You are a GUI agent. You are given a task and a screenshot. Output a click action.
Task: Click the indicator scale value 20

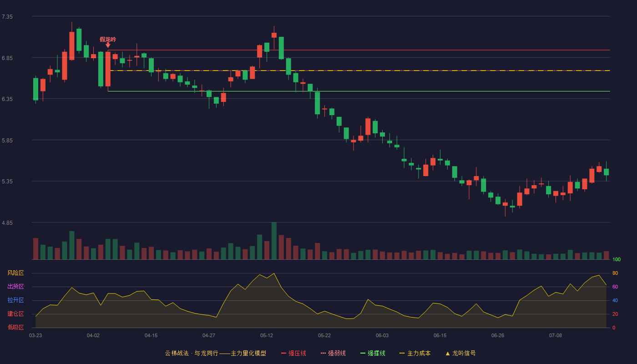(615, 314)
